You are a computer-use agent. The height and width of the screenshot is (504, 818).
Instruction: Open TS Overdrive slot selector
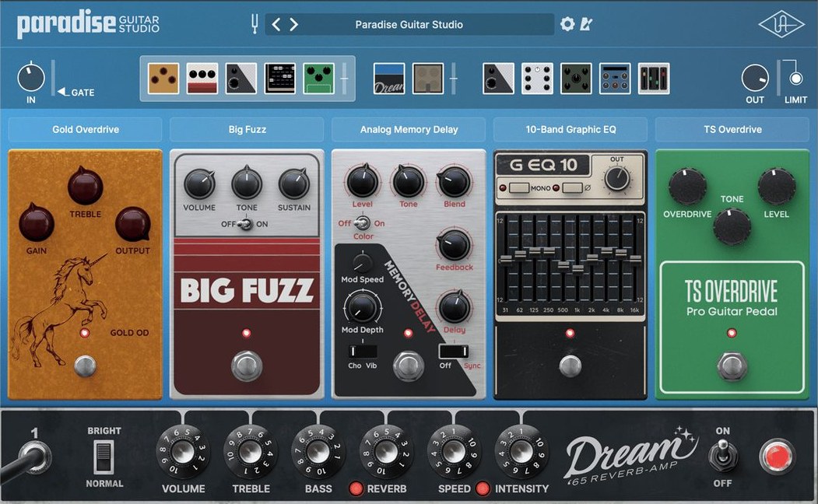[732, 129]
